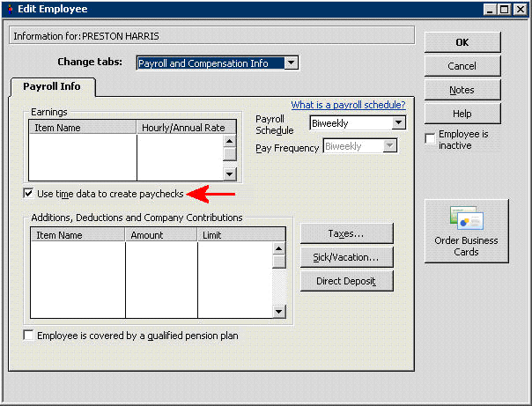Maximize the Edit Employee window

tap(505, 9)
